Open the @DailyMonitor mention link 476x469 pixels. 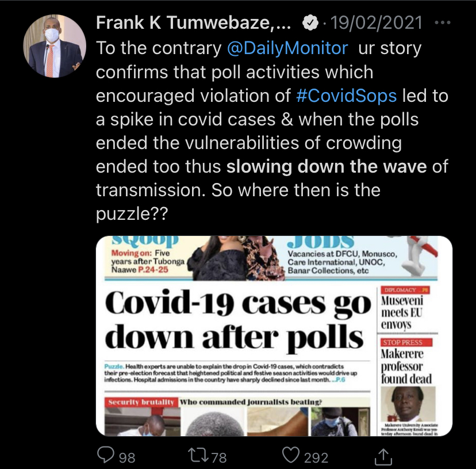pyautogui.click(x=287, y=48)
